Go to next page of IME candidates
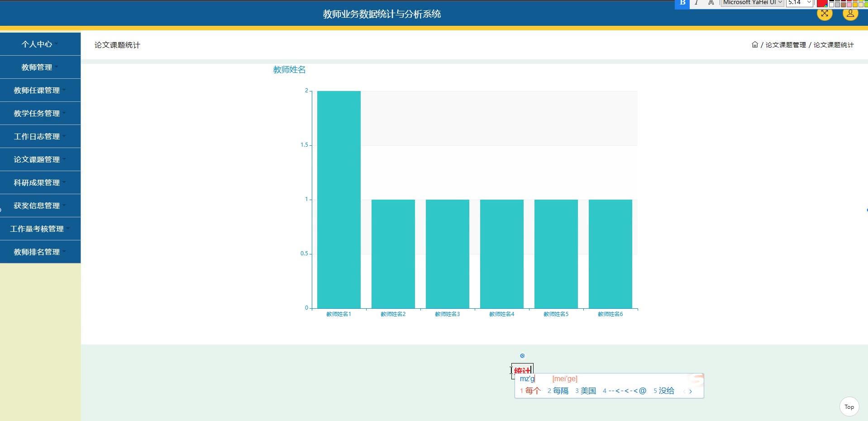 click(x=691, y=392)
